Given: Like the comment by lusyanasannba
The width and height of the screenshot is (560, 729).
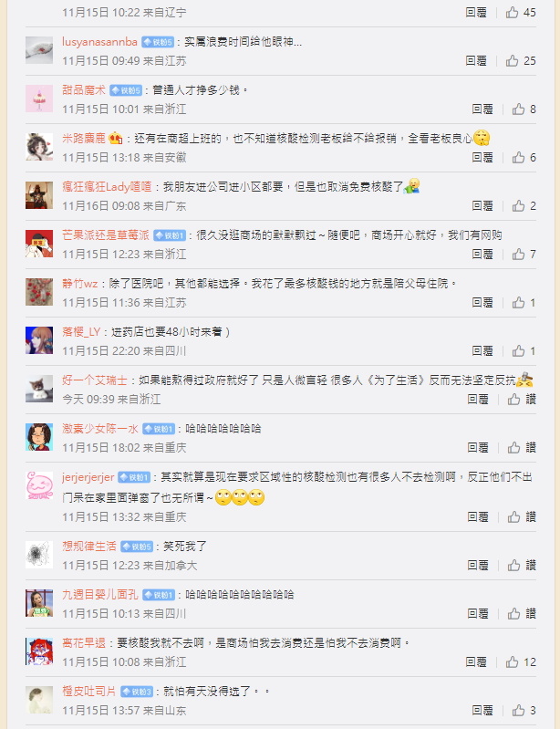Looking at the screenshot, I should 521,61.
